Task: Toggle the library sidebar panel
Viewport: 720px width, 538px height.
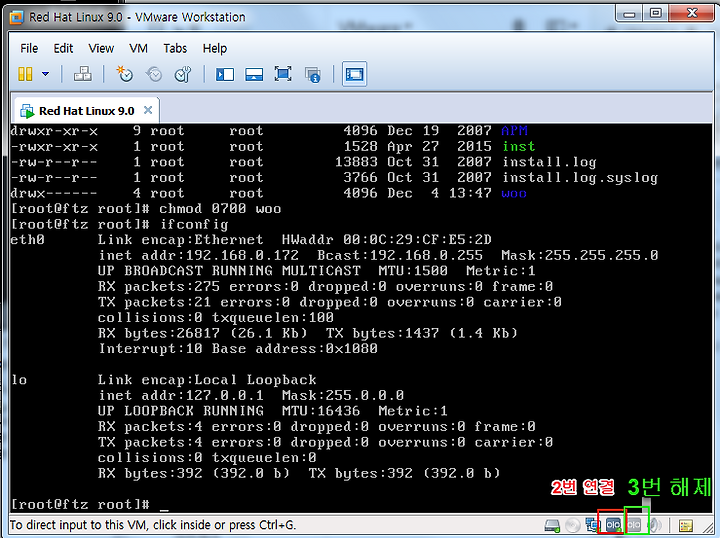Action: pos(225,74)
